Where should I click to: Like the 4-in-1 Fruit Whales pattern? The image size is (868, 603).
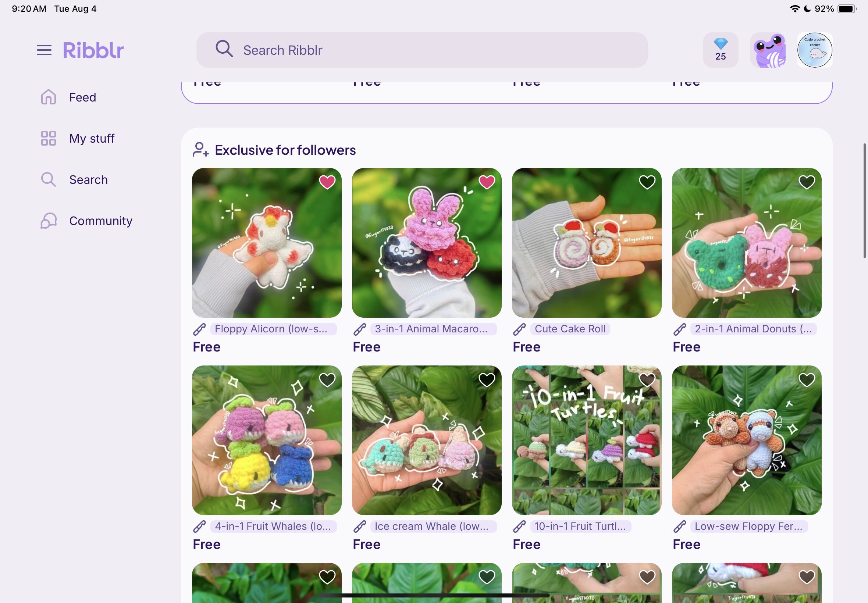click(327, 380)
